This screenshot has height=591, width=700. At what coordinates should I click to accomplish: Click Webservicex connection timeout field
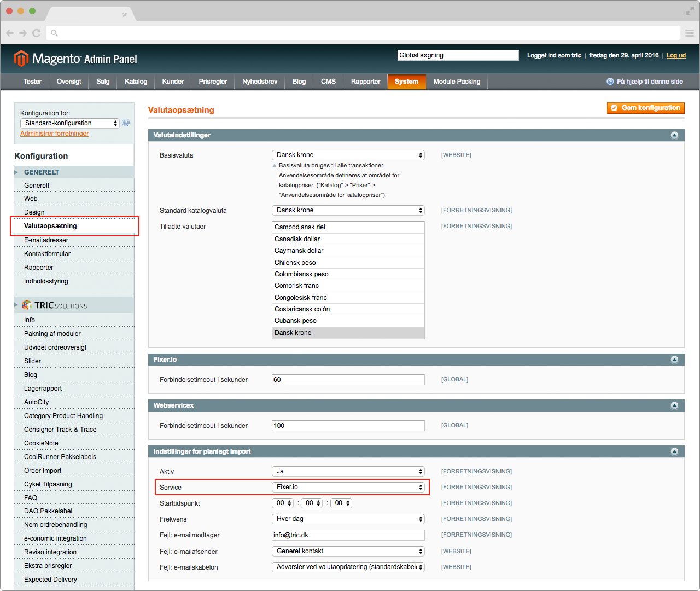[348, 426]
